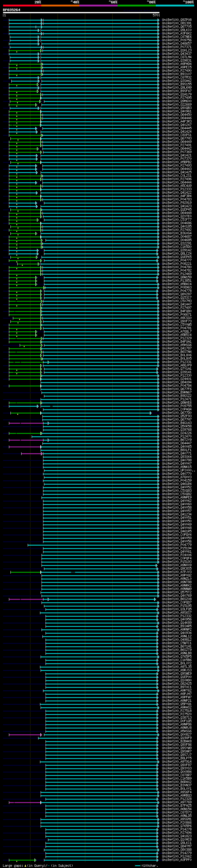Image resolution: width=197 pixels, height=868 pixels.
Task: Select hit UniRef100_Q3SA42
Action: (x=177, y=81)
